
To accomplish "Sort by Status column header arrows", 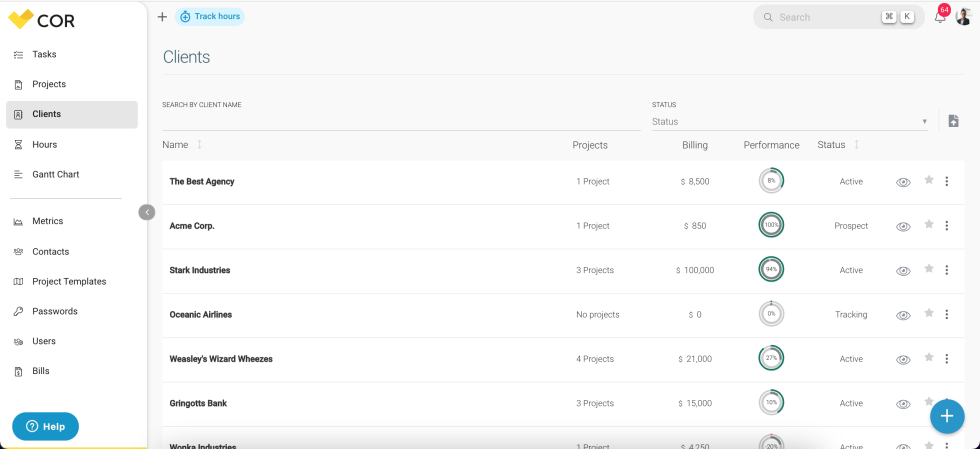I will click(x=856, y=145).
